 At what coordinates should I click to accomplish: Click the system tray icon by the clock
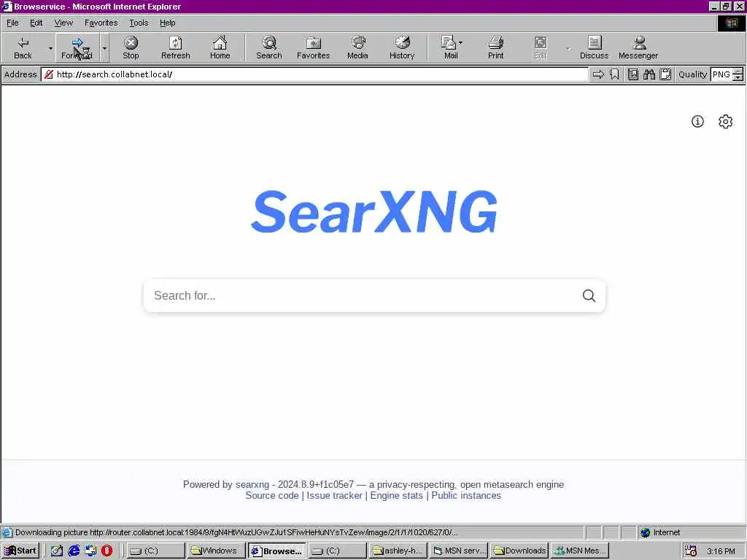[x=690, y=551]
